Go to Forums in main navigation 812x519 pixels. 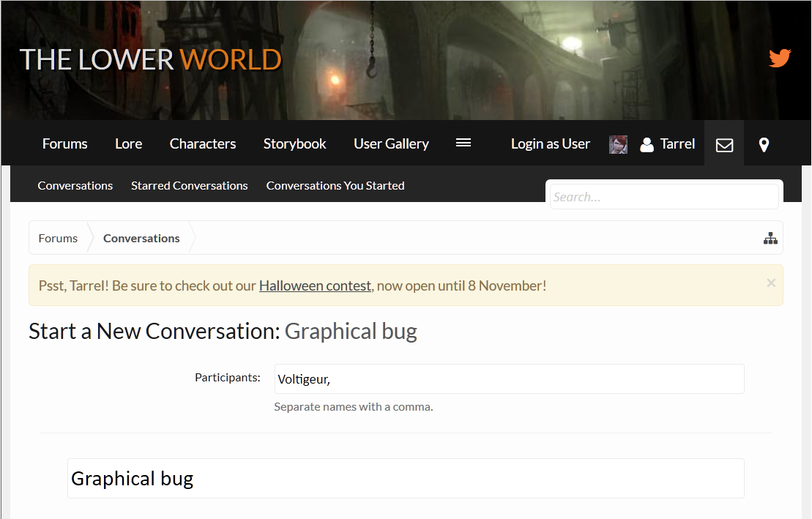pyautogui.click(x=64, y=144)
